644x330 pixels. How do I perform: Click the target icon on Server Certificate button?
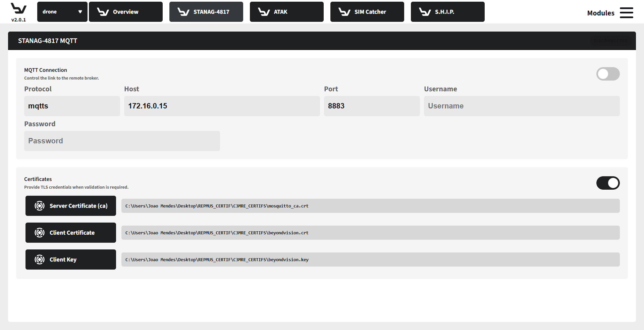click(x=40, y=206)
